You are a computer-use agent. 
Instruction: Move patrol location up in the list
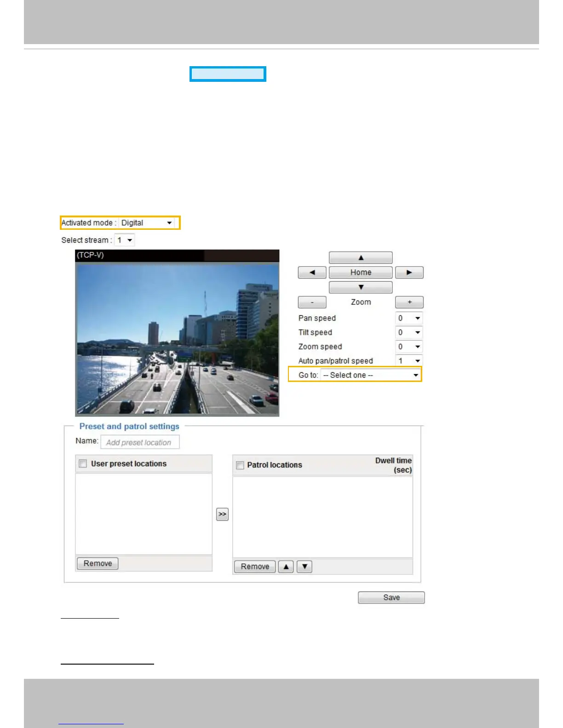point(286,567)
